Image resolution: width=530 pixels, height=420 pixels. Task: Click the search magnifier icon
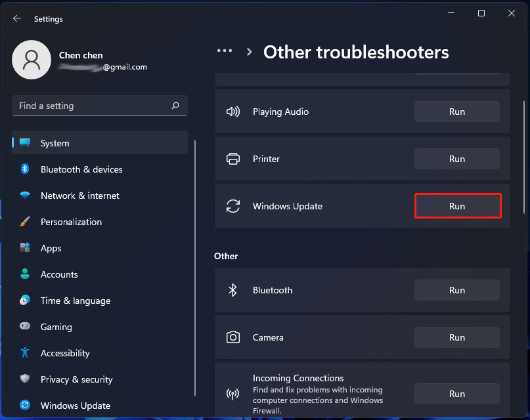click(175, 106)
